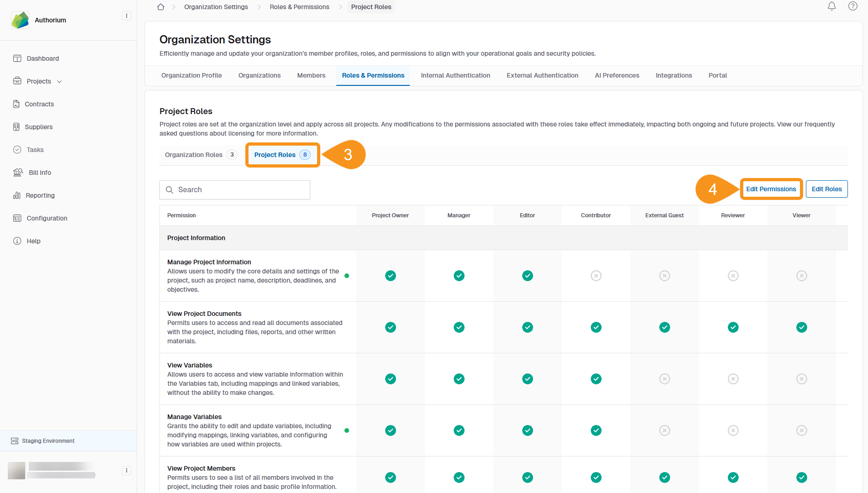
Task: Switch to the Members tab
Action: [311, 75]
